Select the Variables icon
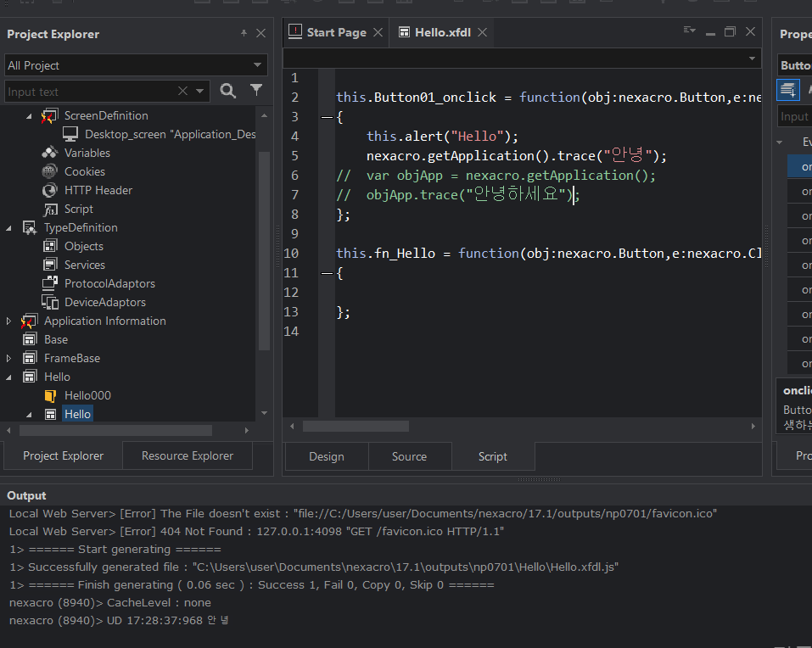Viewport: 812px width, 648px height. (x=50, y=153)
